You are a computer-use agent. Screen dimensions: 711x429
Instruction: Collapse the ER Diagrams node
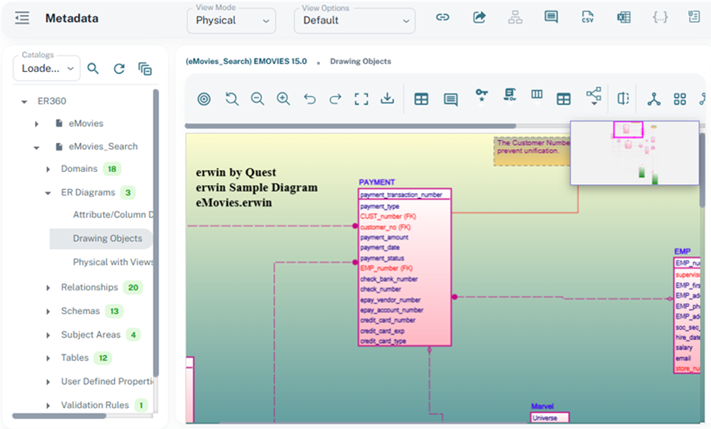(x=48, y=193)
